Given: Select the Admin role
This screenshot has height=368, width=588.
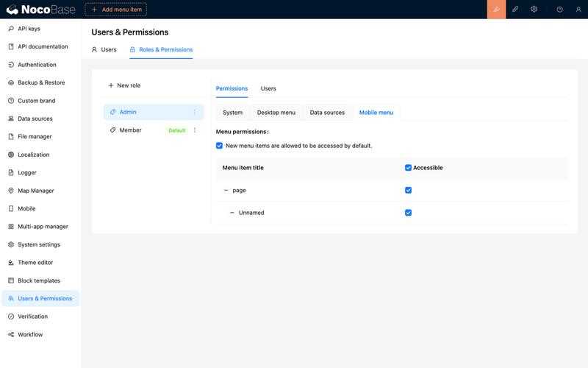Looking at the screenshot, I should pos(154,112).
